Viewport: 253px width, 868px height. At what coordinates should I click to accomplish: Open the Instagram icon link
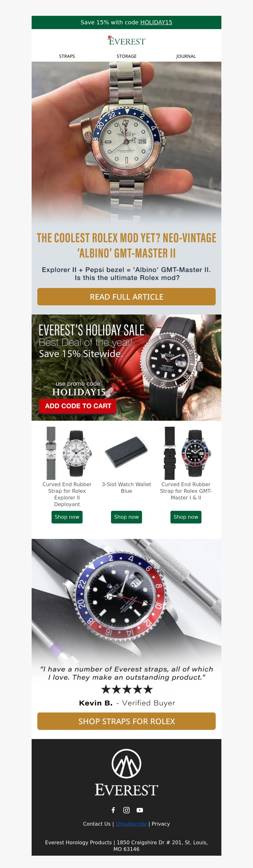point(126,810)
